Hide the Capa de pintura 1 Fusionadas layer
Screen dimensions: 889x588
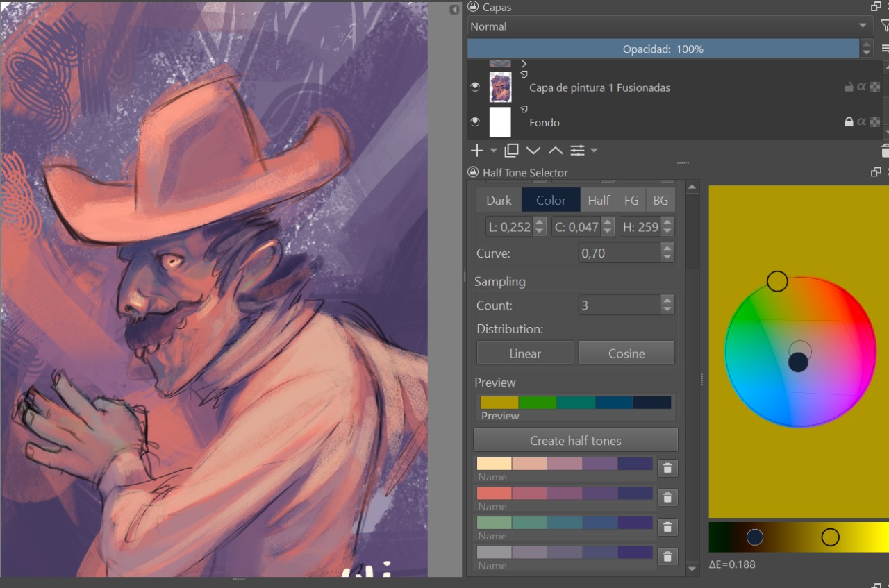pos(475,87)
